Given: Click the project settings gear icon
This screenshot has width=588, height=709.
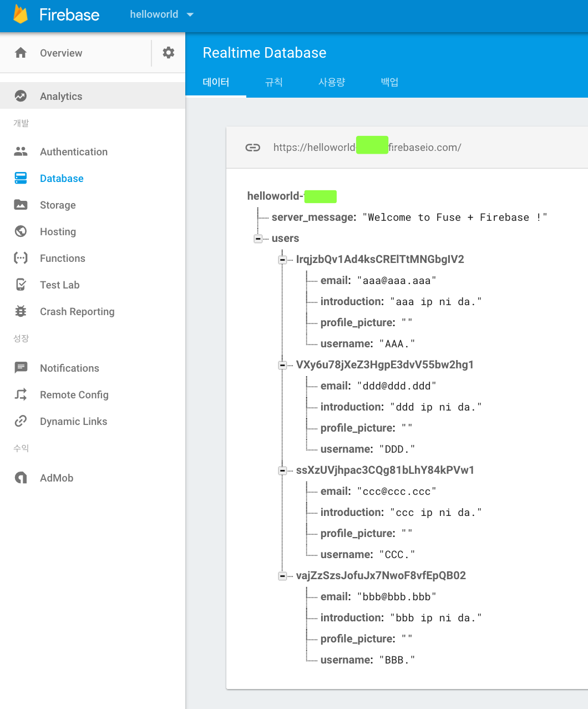Looking at the screenshot, I should click(x=169, y=53).
